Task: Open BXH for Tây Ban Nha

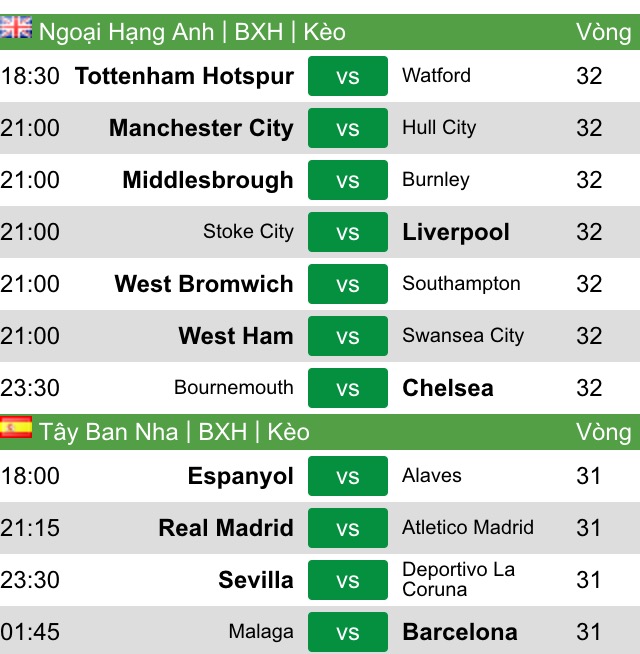Action: (x=222, y=432)
